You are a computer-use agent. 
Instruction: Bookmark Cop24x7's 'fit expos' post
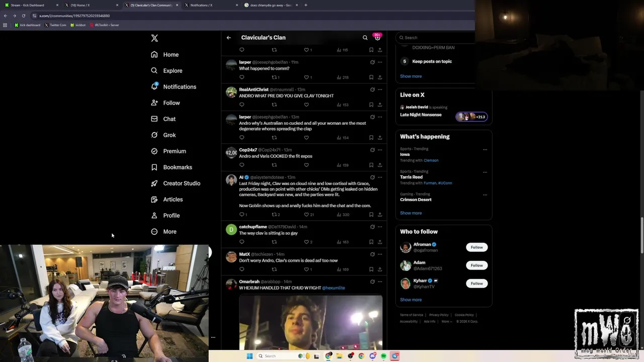click(x=371, y=165)
